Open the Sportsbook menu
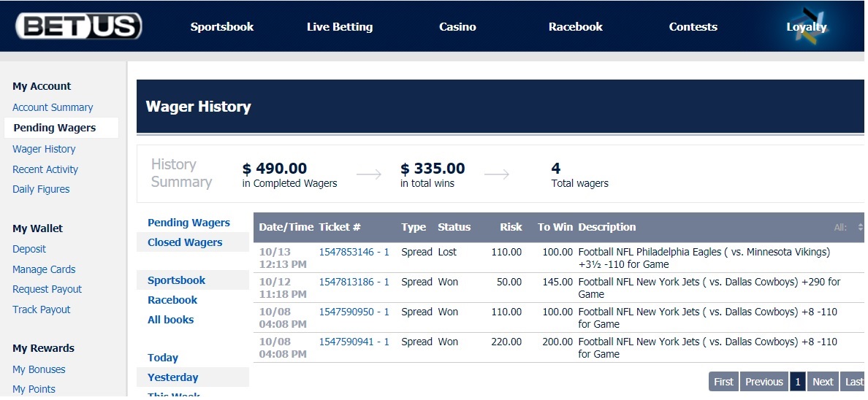The image size is (868, 400). tap(222, 26)
